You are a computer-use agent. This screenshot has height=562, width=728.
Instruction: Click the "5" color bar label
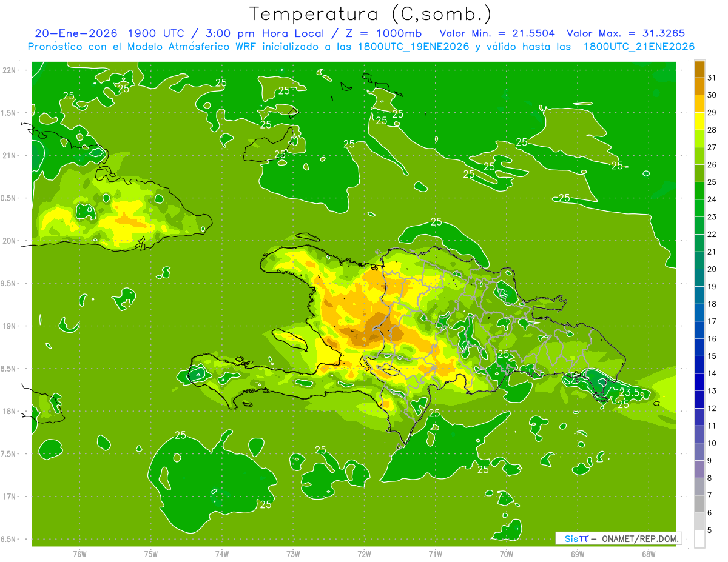point(710,530)
